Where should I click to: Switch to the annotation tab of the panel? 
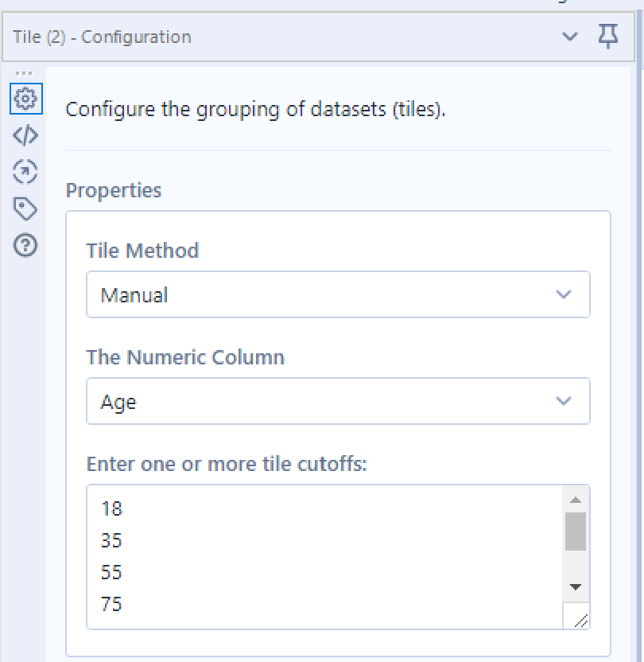(26, 208)
